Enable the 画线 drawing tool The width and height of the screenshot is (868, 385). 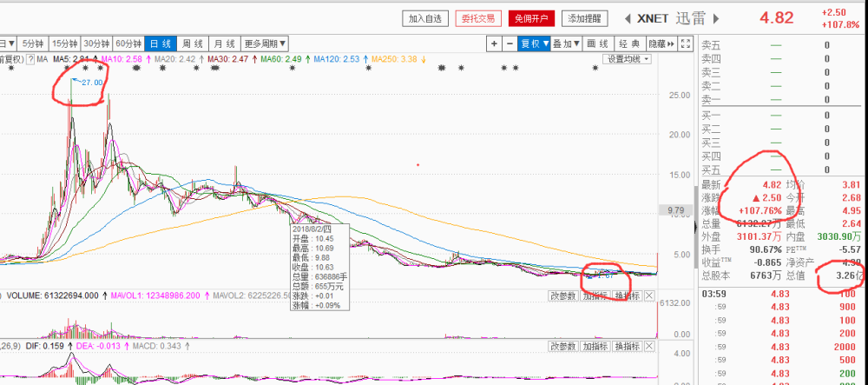coord(597,43)
